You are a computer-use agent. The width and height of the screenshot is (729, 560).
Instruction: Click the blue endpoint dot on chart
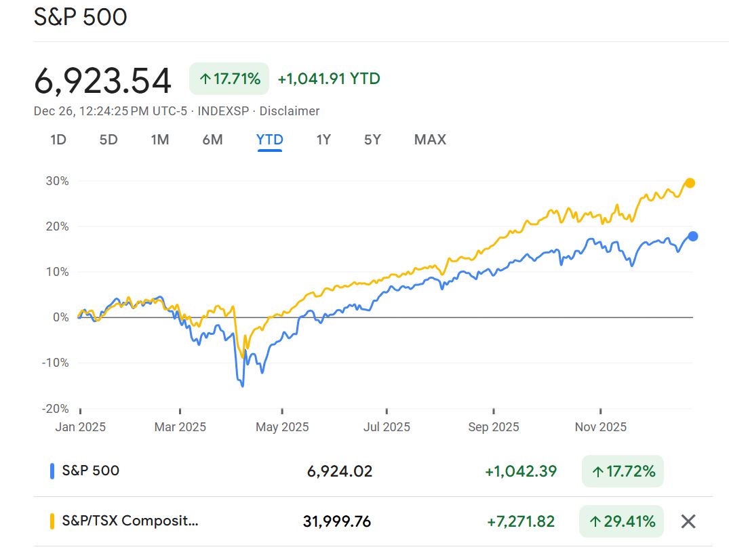point(692,236)
